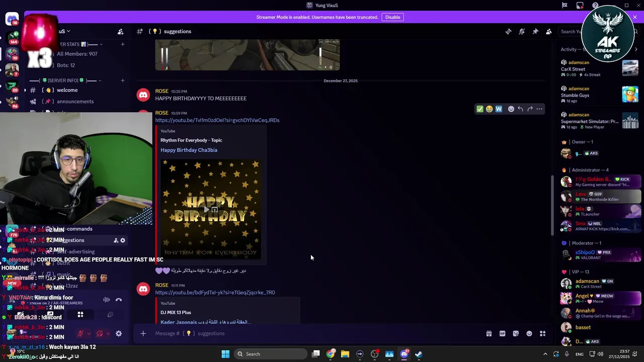Toggle deafen headphones in the user panel
Viewport: 644px width, 362px height.
coord(100,333)
